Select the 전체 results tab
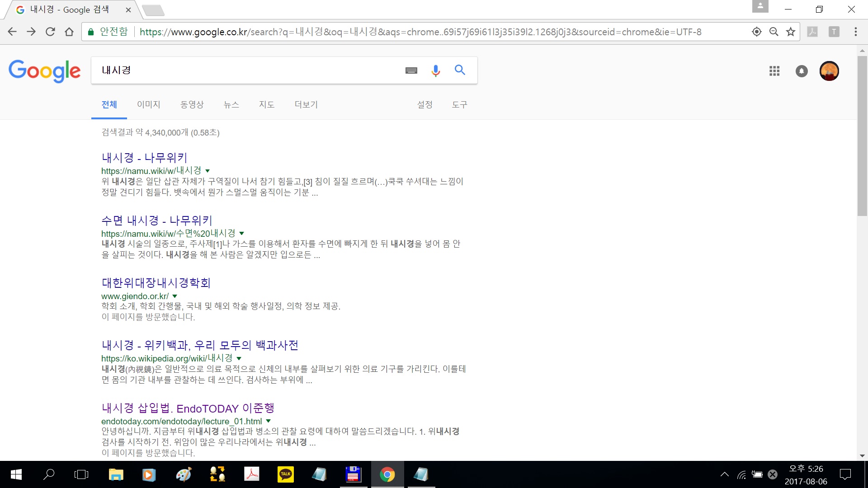The width and height of the screenshot is (868, 488). click(109, 105)
